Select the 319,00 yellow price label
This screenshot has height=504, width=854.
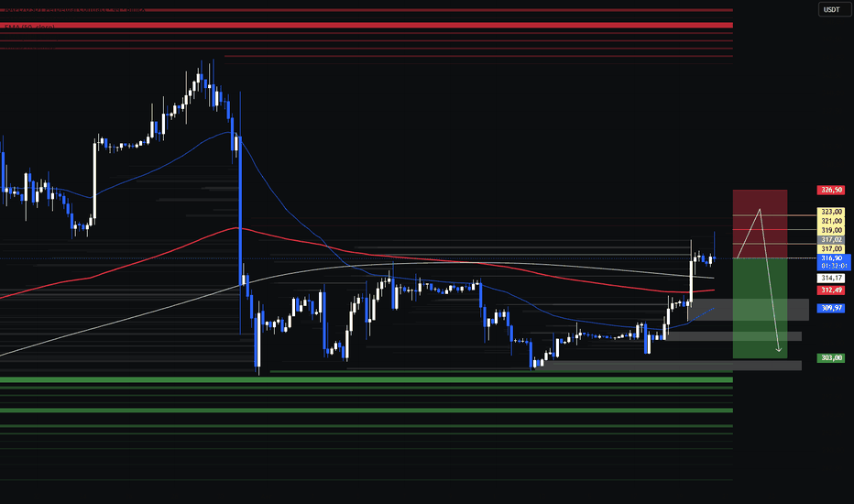click(830, 231)
